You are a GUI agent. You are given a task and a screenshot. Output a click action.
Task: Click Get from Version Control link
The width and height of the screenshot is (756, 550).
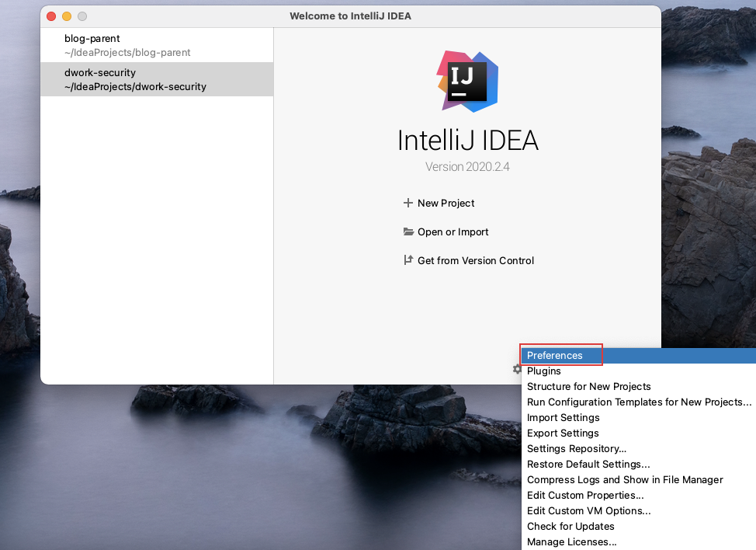(475, 260)
